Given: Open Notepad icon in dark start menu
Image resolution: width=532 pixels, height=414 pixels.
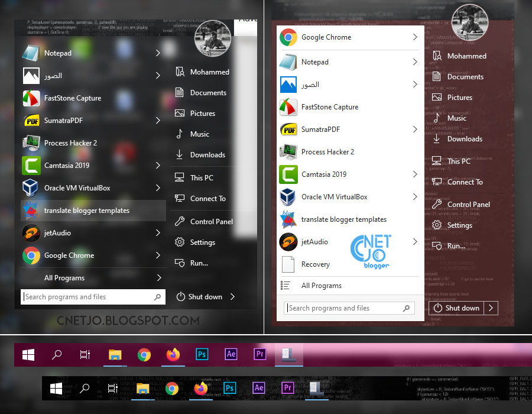Looking at the screenshot, I should click(31, 53).
